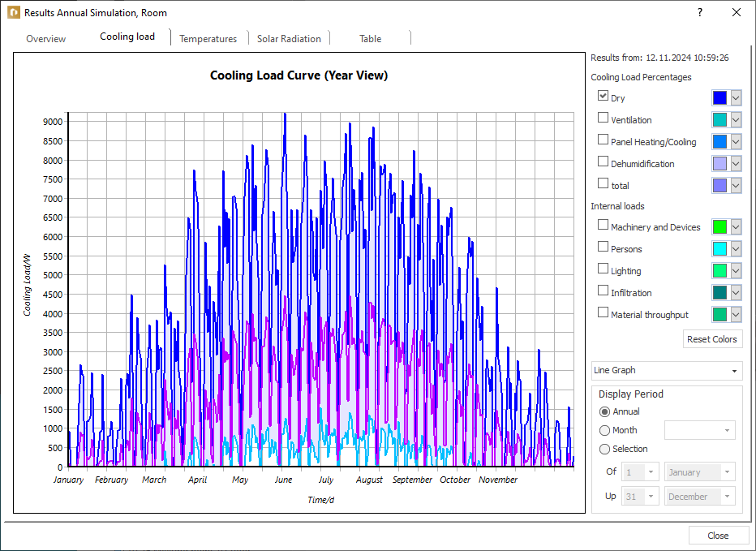Open Machinery and Devices color dropdown arrow
Image resolution: width=756 pixels, height=551 pixels.
click(x=736, y=226)
